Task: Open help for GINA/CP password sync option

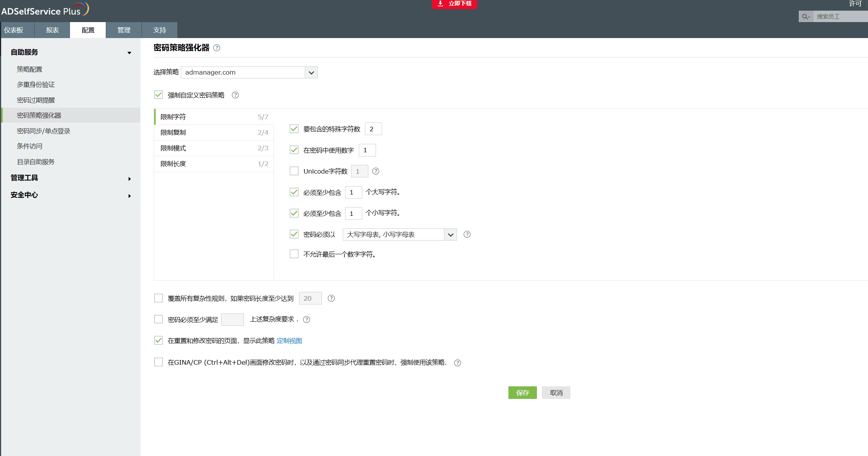Action: tap(457, 363)
